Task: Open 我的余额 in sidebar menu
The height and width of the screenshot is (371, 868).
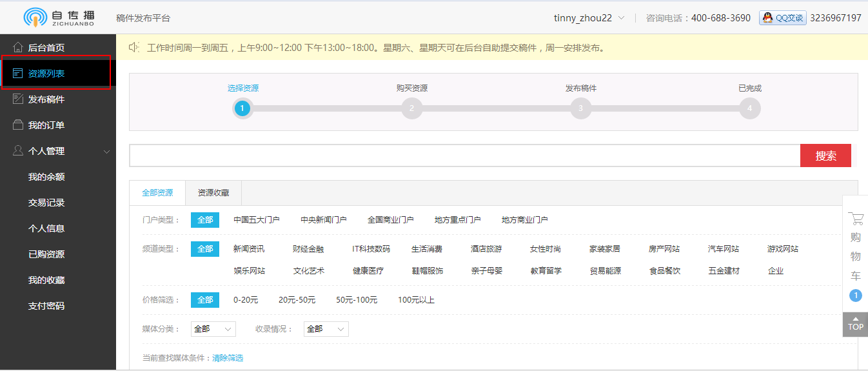Action: (x=46, y=177)
